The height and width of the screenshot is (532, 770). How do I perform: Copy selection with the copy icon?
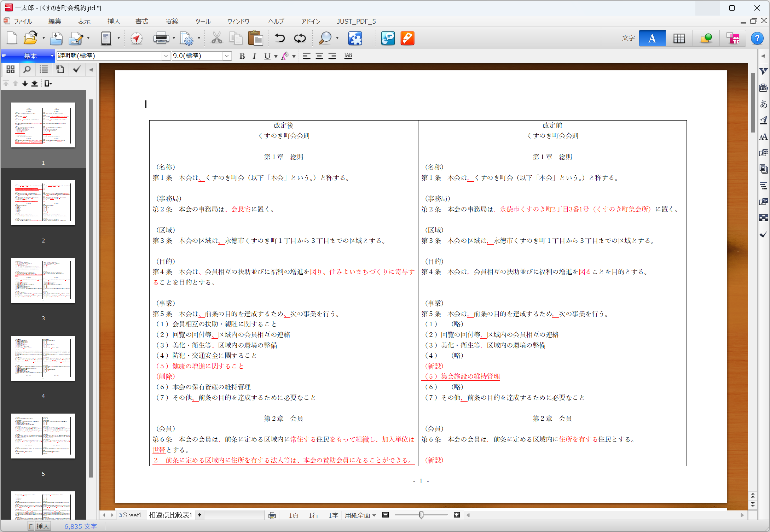coord(236,38)
